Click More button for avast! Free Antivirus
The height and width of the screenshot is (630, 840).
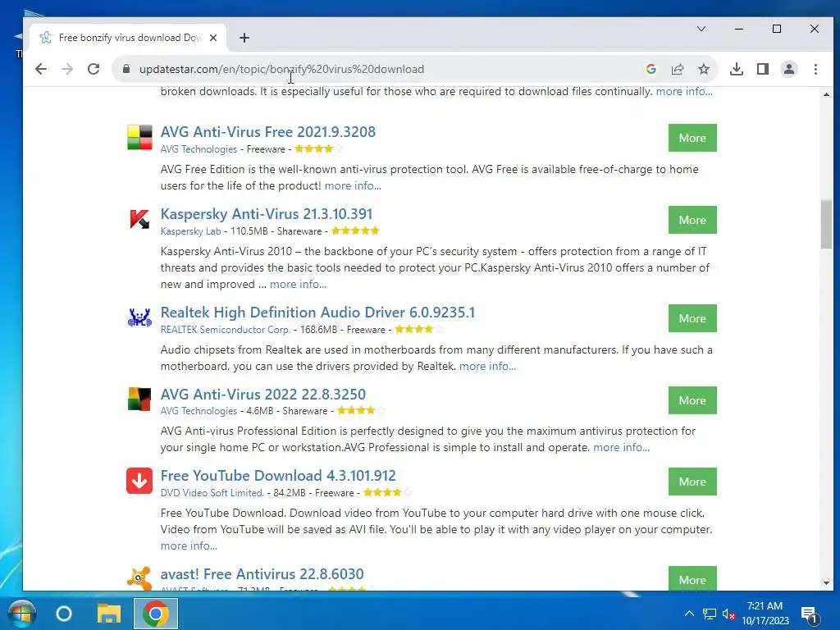tap(692, 578)
